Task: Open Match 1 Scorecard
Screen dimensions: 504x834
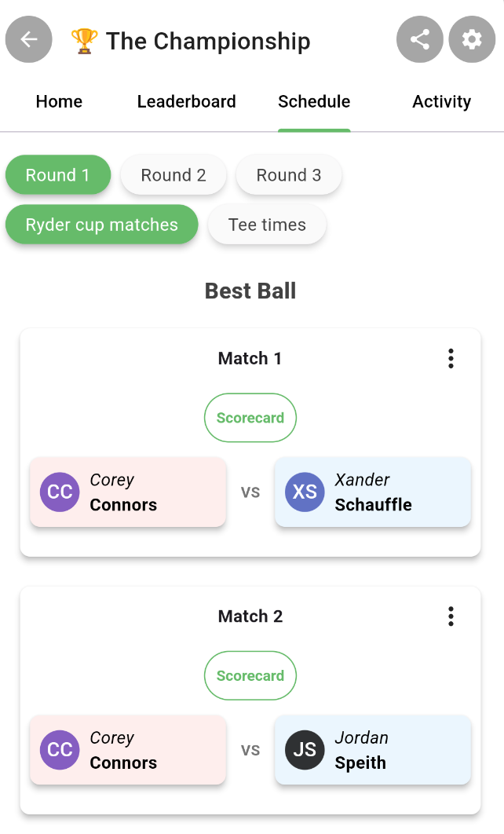Action: point(250,418)
